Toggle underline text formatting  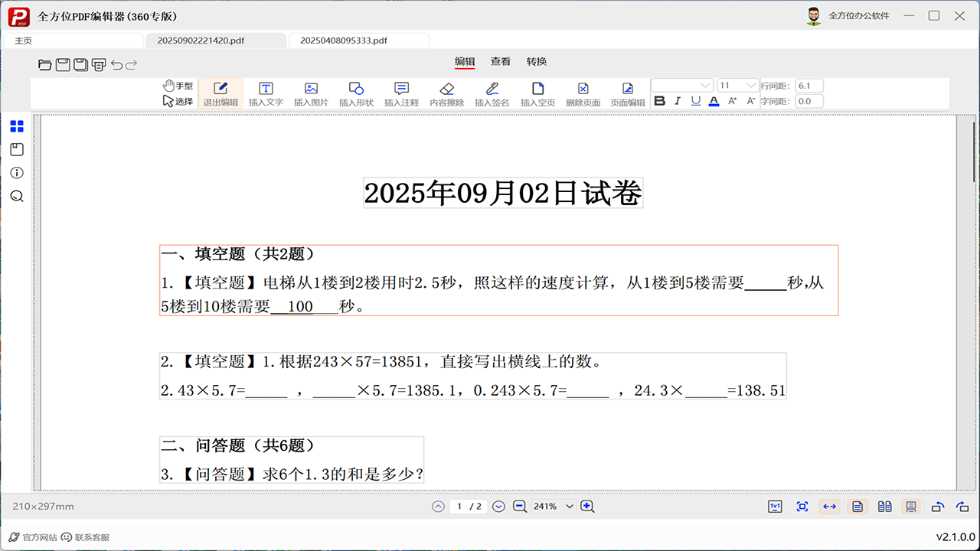point(695,100)
